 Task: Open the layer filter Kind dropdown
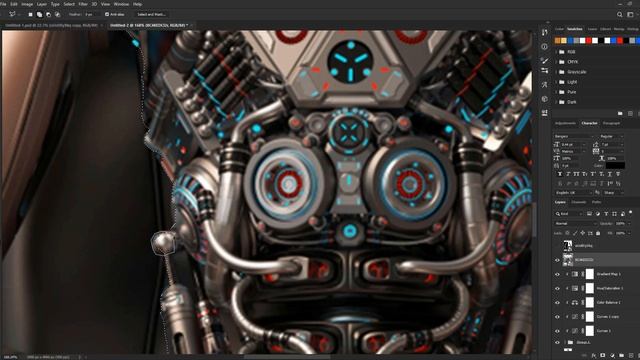(569, 214)
